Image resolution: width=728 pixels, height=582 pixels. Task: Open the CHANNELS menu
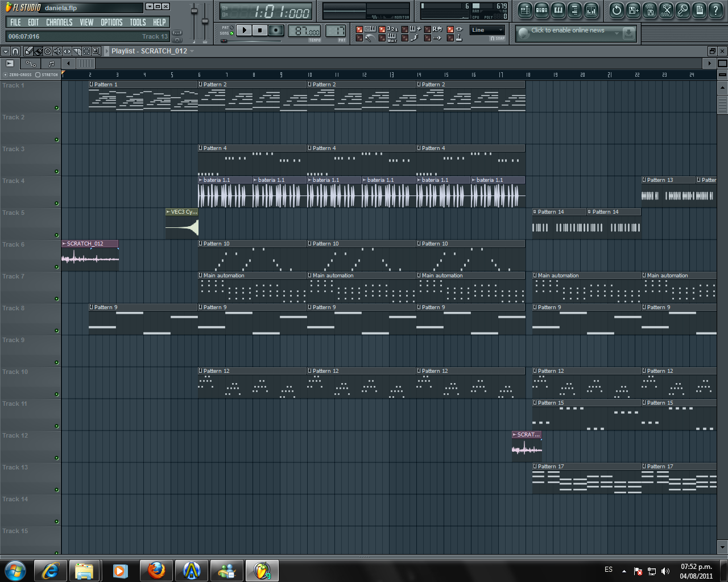coord(59,22)
